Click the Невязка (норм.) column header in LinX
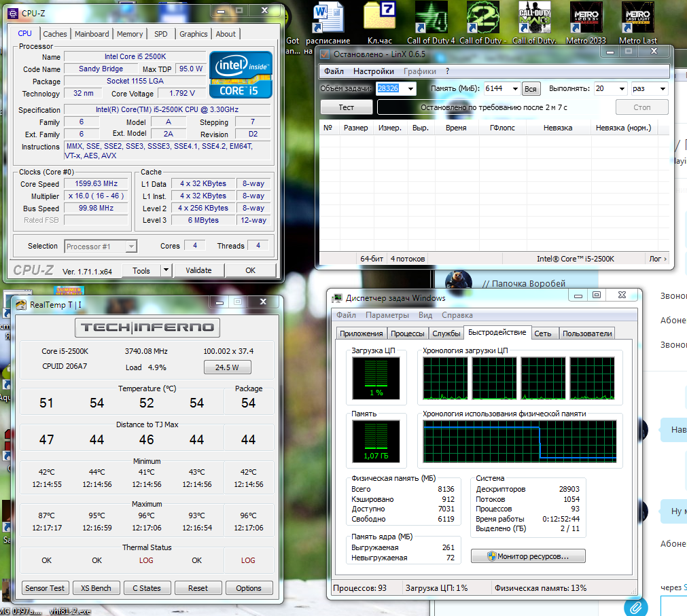 click(x=623, y=128)
